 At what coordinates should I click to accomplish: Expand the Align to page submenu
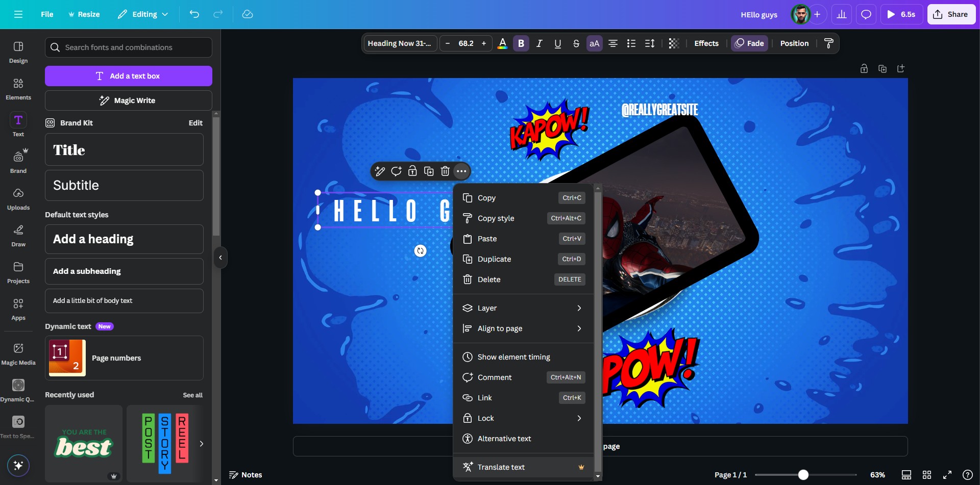point(523,328)
